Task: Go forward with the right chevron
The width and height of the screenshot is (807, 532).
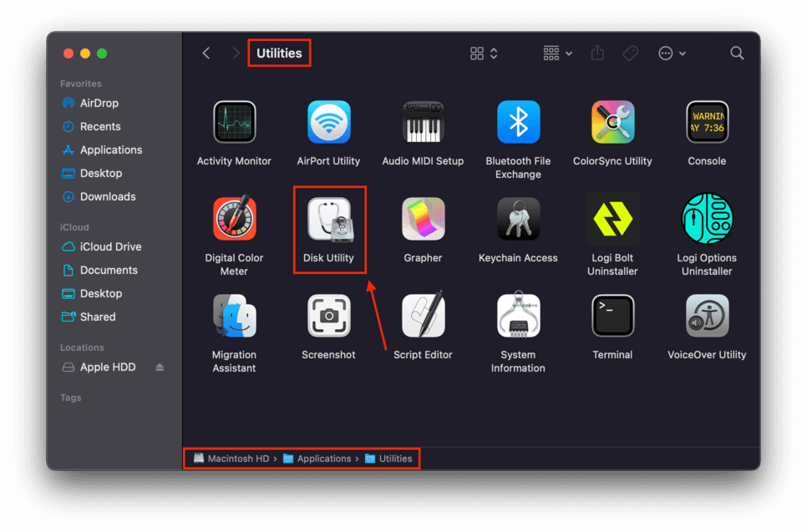Action: (236, 53)
